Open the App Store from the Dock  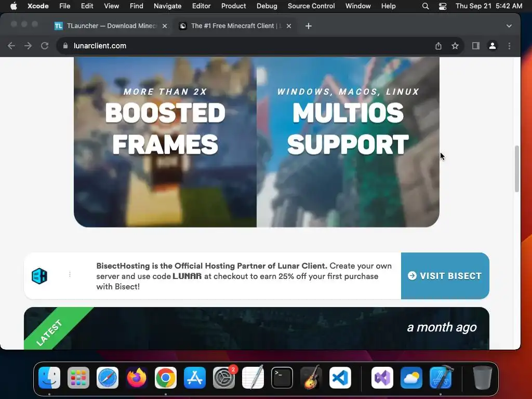coord(195,378)
